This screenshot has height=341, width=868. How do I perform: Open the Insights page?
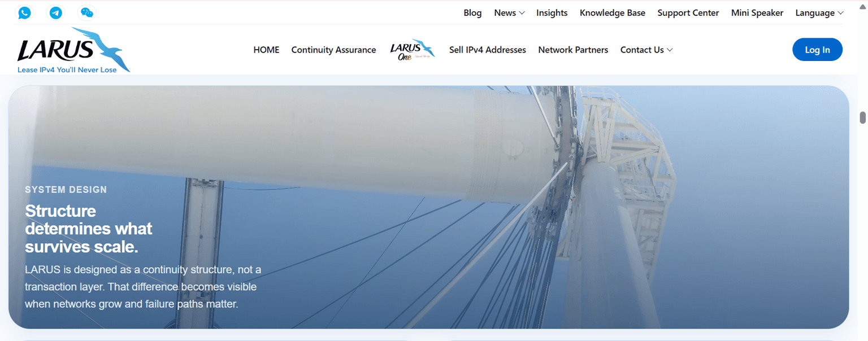tap(552, 12)
